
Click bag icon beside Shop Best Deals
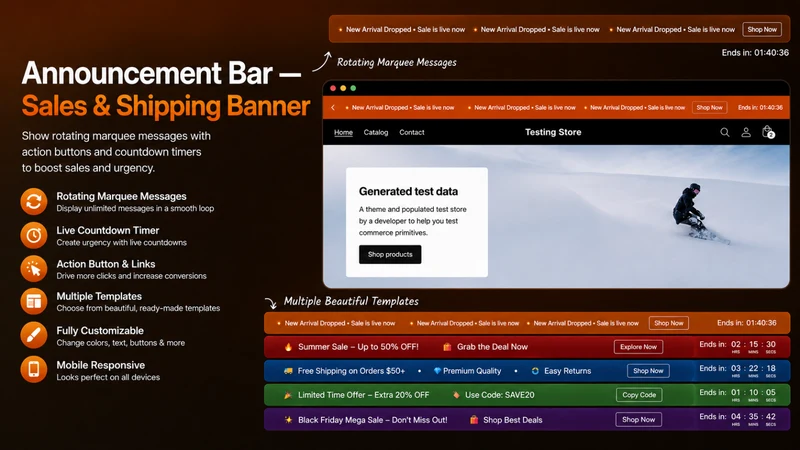pos(474,420)
